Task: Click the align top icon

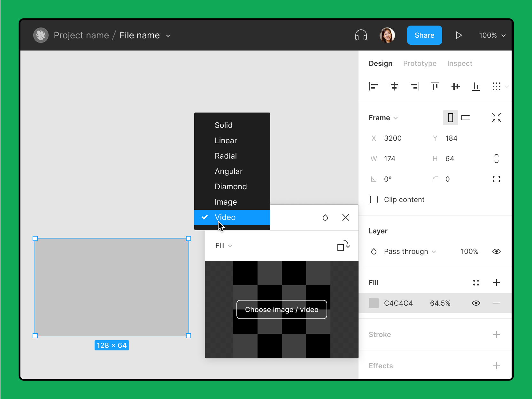Action: click(x=435, y=86)
